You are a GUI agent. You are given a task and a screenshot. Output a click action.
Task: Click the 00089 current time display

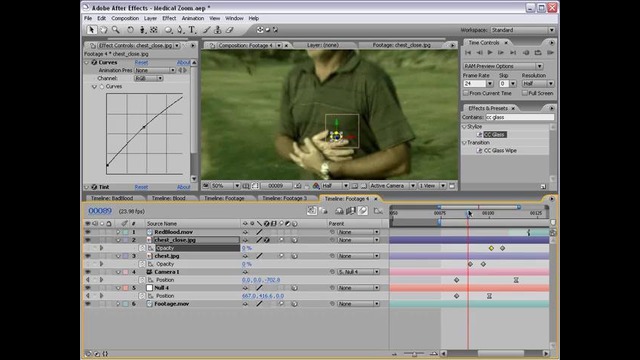click(100, 211)
